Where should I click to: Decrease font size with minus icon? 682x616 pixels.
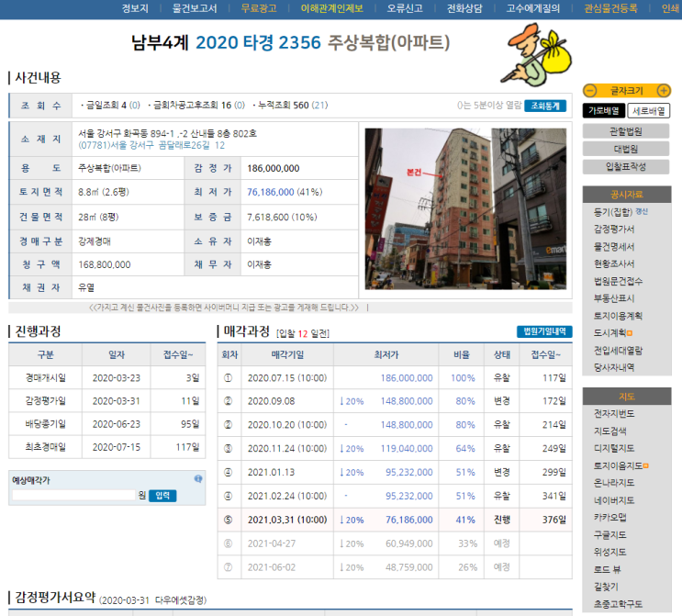(590, 91)
